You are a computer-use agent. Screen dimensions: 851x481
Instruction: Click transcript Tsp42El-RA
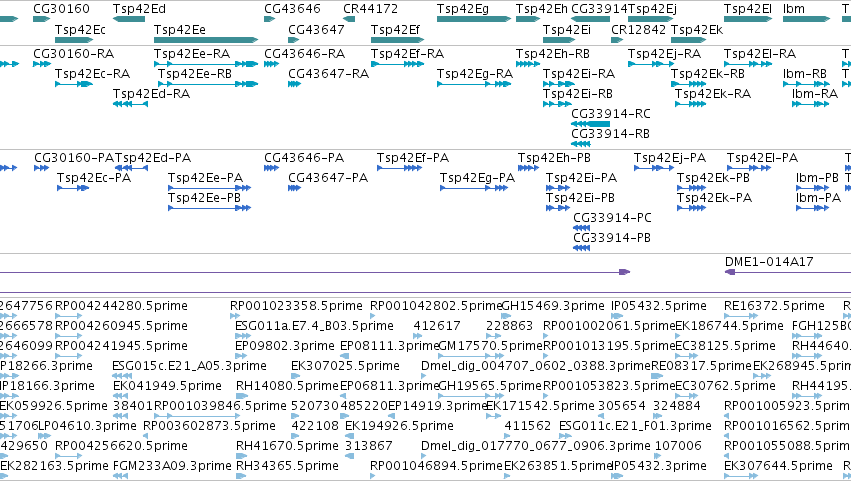tap(760, 54)
